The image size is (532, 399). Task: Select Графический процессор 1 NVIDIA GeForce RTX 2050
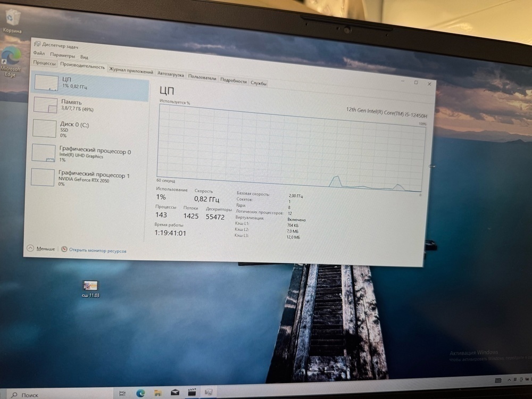coord(88,178)
